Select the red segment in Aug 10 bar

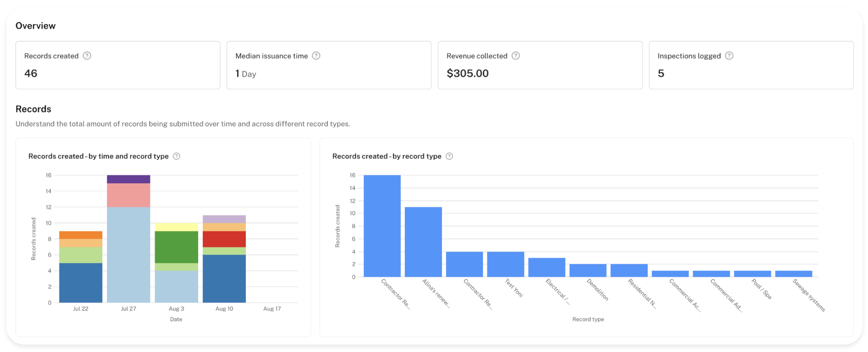coord(224,239)
